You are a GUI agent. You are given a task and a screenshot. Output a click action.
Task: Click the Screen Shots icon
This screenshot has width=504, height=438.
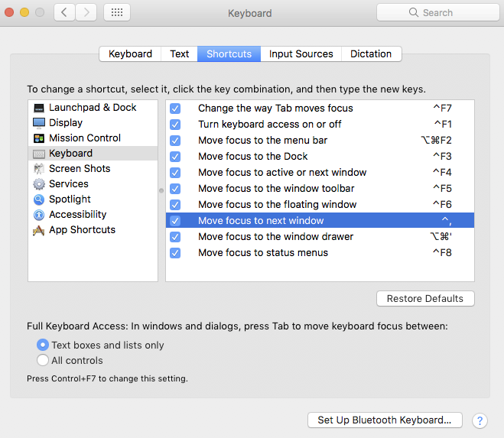point(39,169)
